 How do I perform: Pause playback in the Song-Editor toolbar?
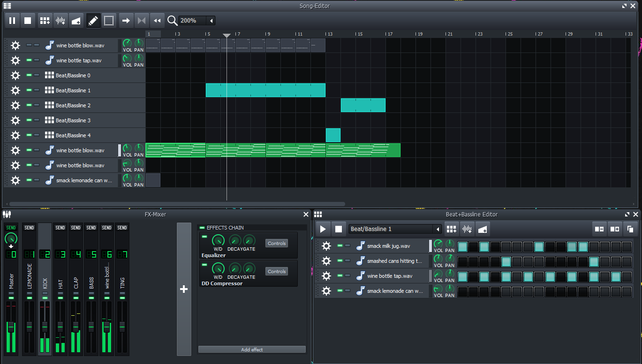pos(12,21)
